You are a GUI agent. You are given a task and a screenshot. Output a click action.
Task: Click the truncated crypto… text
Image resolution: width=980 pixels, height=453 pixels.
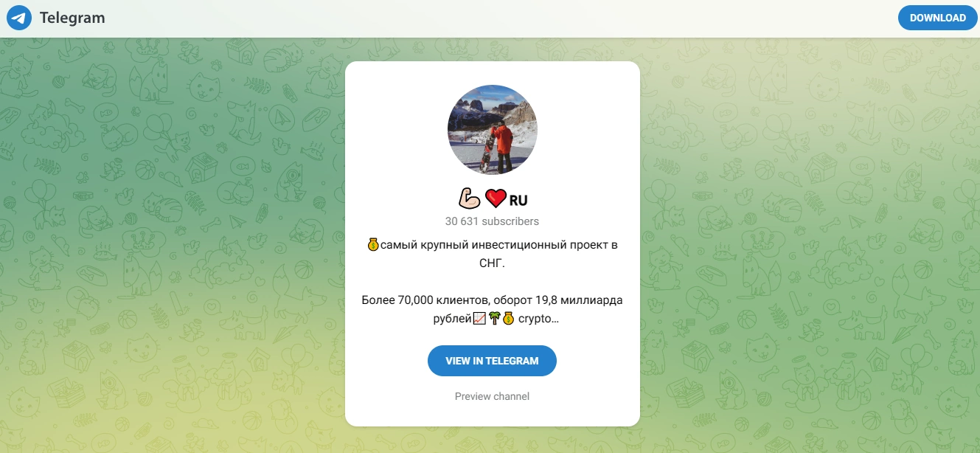click(x=538, y=319)
